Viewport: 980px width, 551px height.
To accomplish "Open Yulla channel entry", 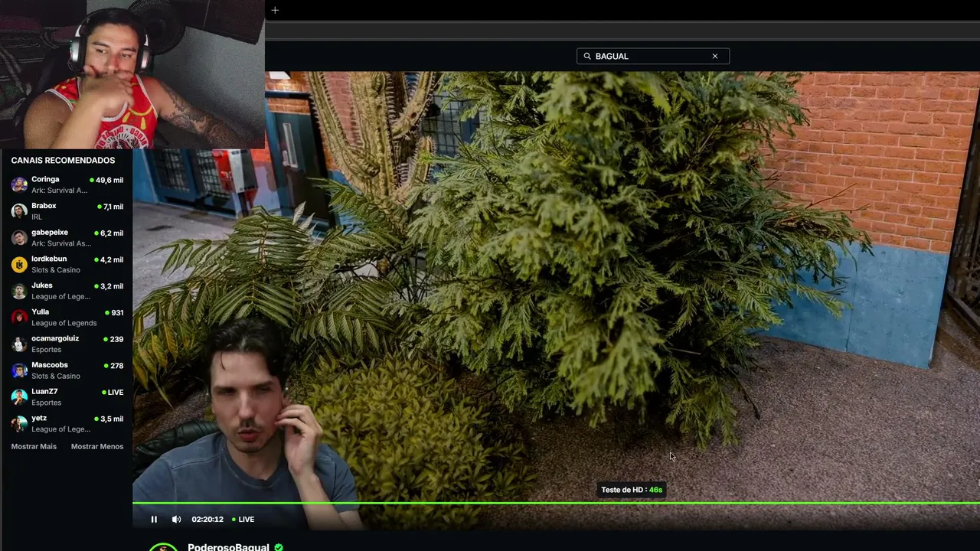I will (67, 317).
